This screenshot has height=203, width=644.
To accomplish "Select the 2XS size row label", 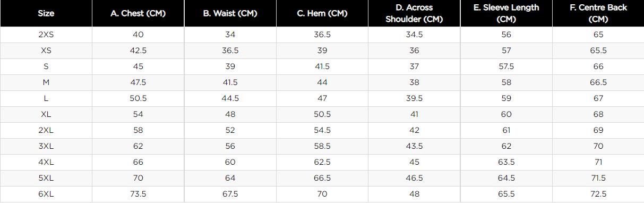I will pos(46,35).
